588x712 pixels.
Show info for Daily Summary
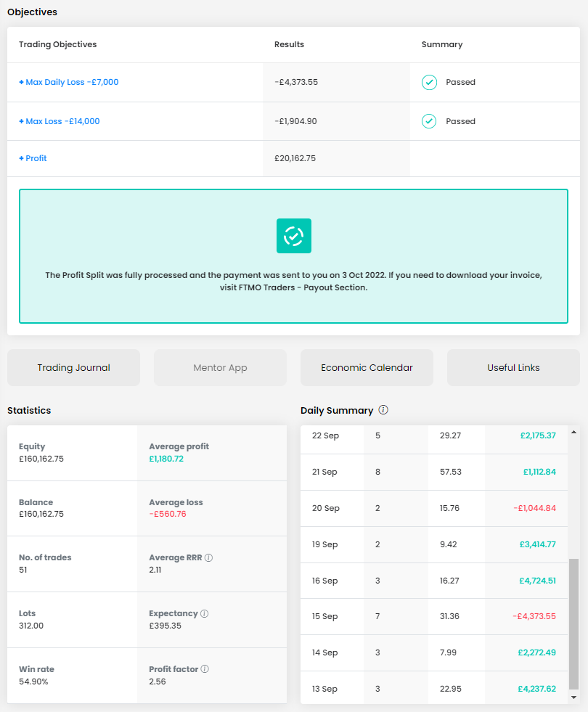383,410
